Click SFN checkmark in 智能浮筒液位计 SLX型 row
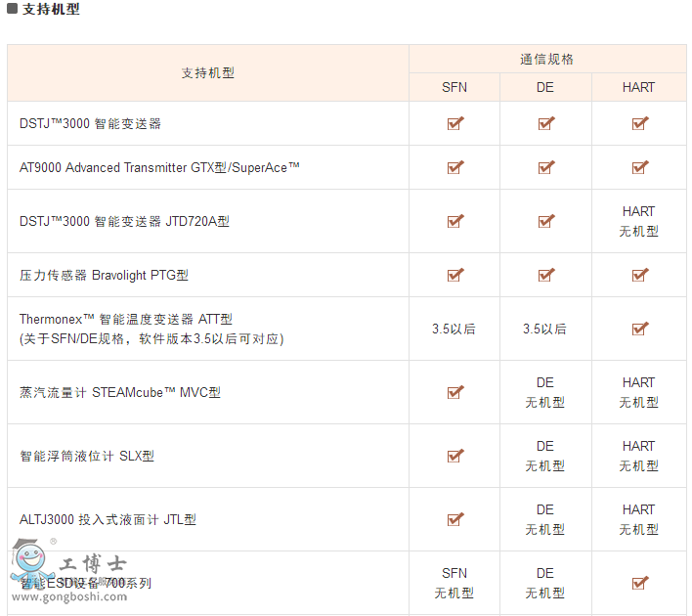Viewport: 692px width, 616px height. (455, 456)
